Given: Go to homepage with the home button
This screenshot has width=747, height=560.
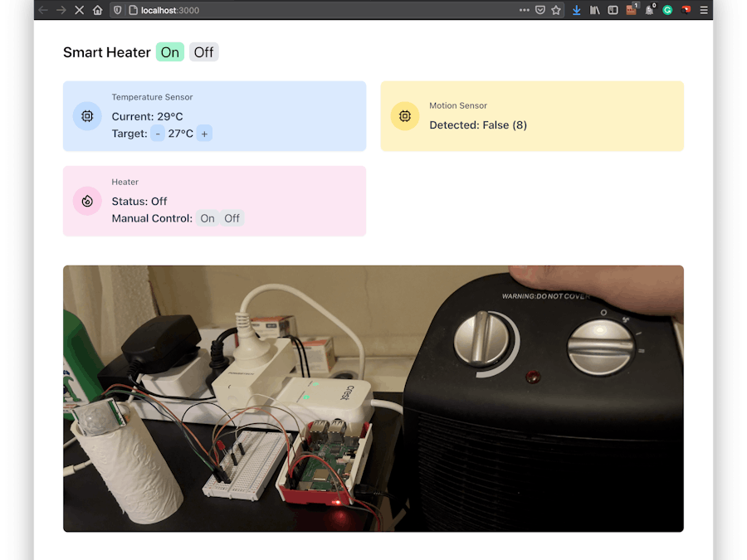Looking at the screenshot, I should pos(97,10).
